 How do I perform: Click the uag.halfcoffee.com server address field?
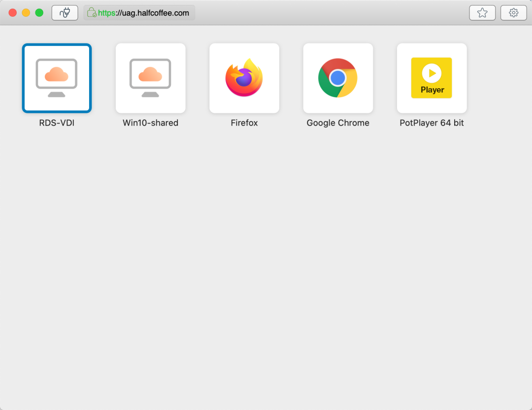[x=139, y=13]
